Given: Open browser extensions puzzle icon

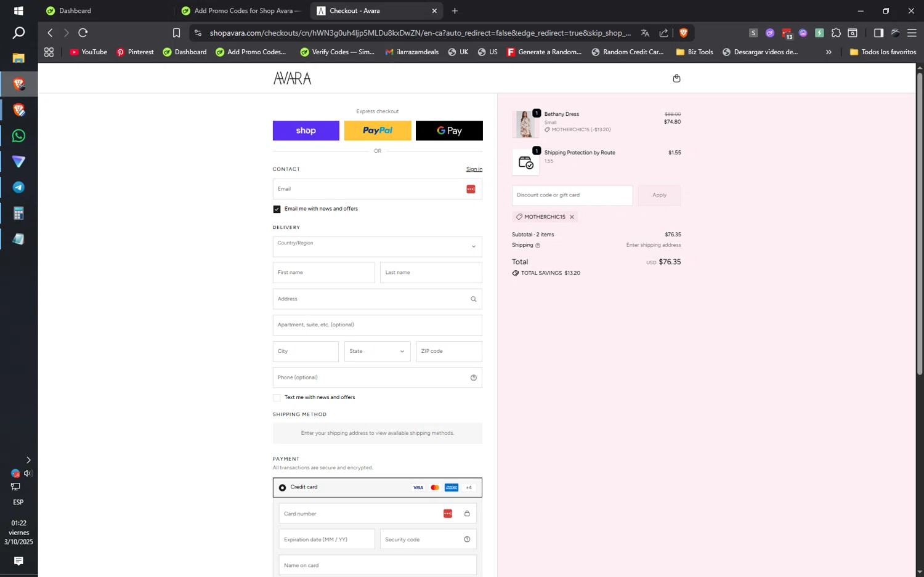Looking at the screenshot, I should tap(836, 33).
